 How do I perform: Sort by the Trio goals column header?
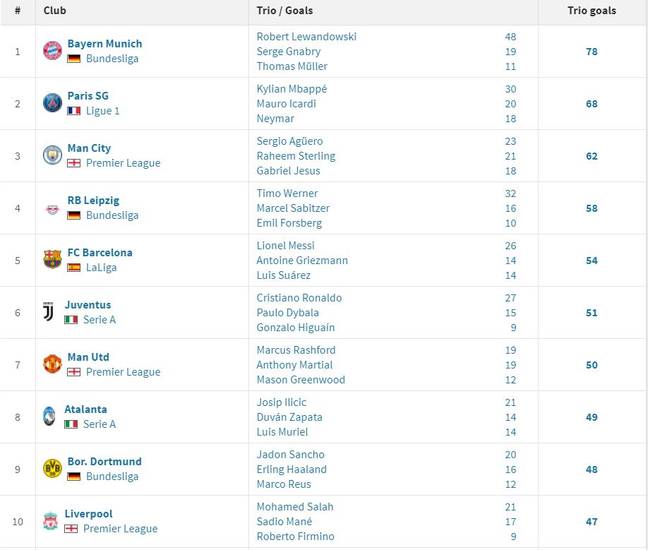click(592, 11)
